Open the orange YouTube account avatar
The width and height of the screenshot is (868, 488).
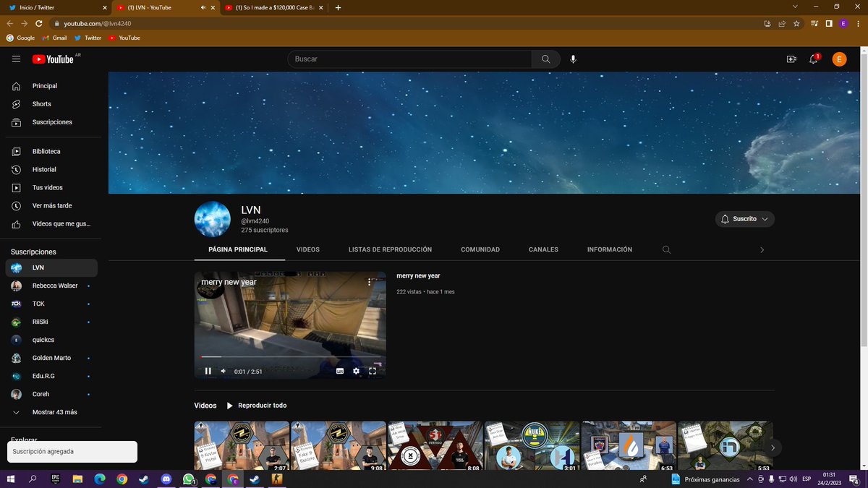[x=839, y=59]
